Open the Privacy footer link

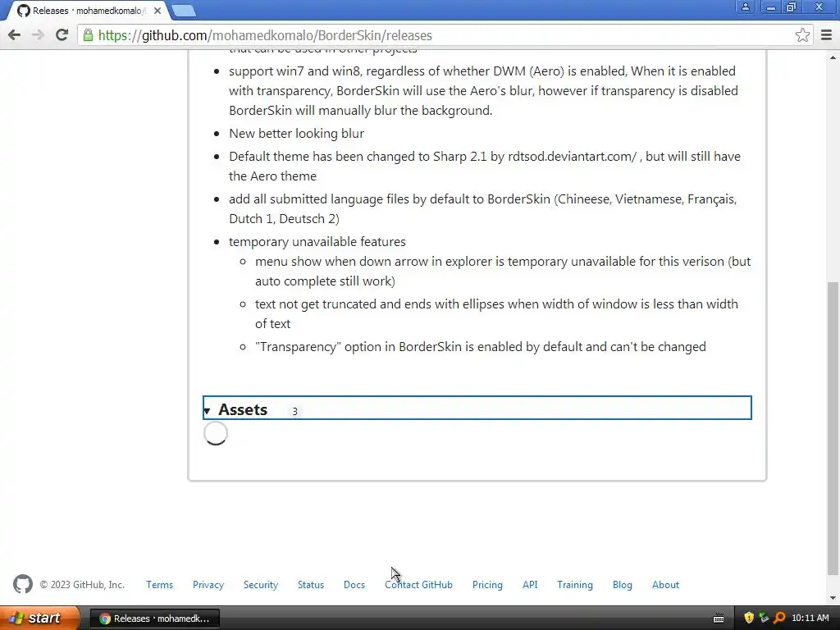(208, 584)
